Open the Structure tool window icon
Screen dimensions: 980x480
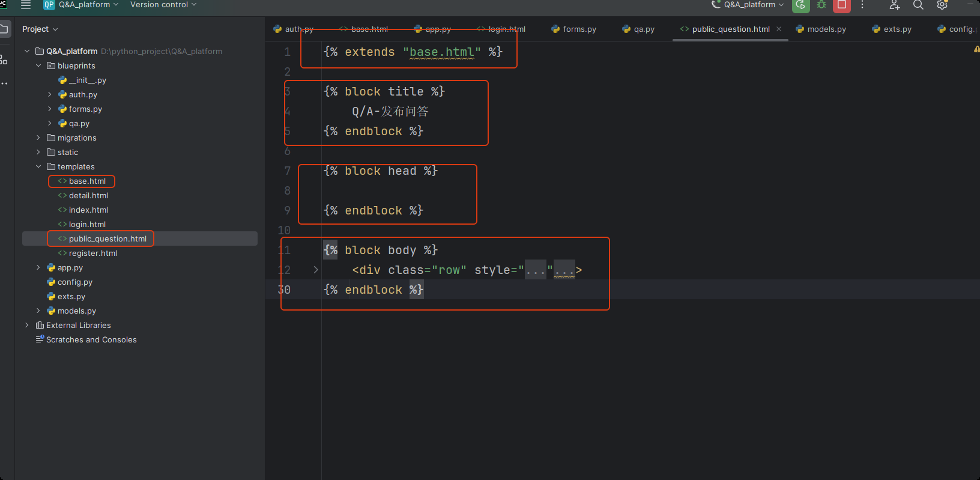pos(4,59)
